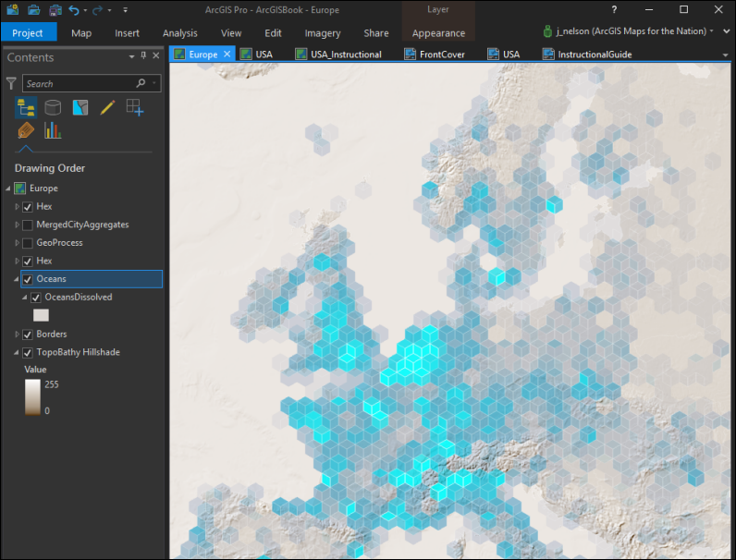Close the Europe map view tab

point(227,54)
